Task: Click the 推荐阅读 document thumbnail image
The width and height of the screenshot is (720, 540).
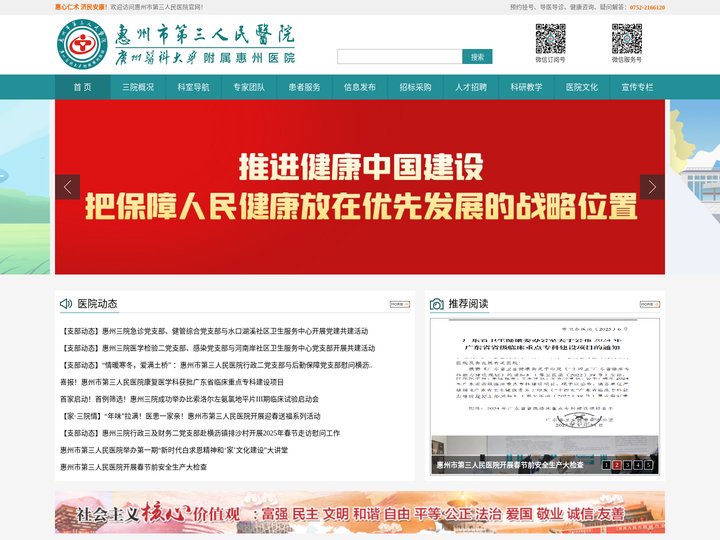Action: 545,396
